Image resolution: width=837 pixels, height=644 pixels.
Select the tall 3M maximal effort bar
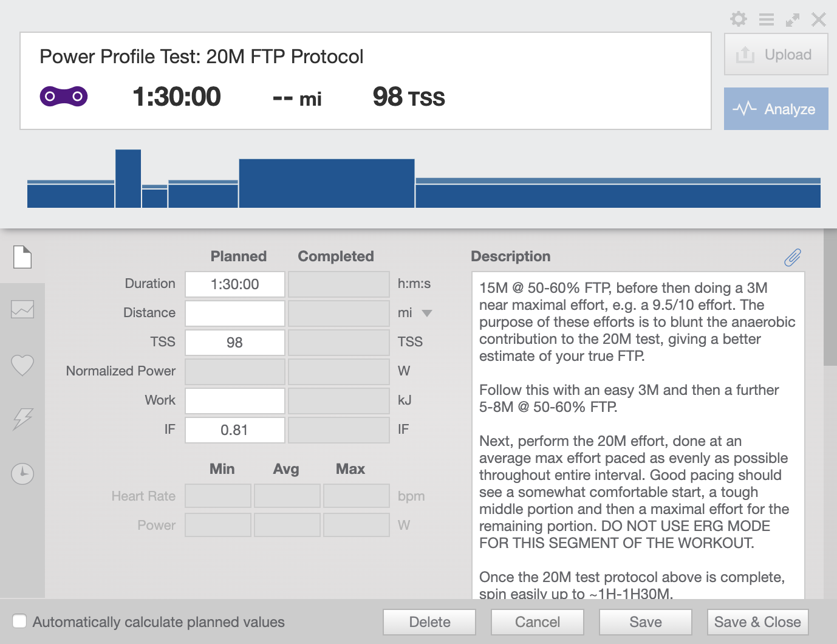pos(128,179)
